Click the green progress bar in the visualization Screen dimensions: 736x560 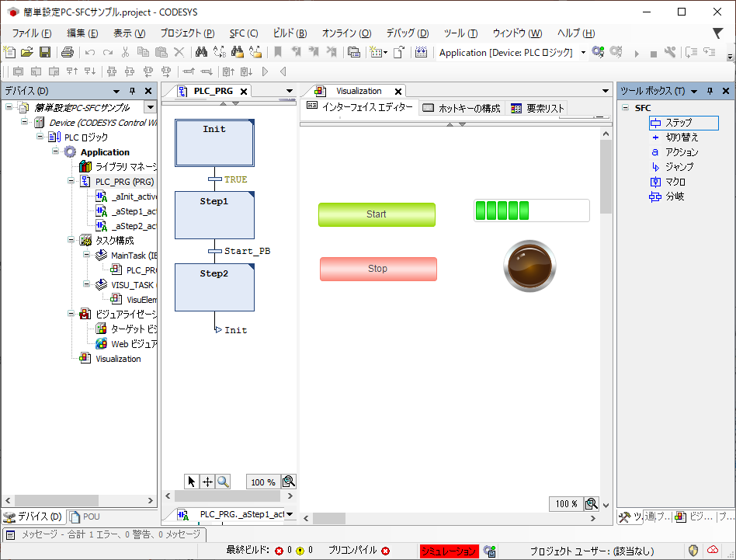(x=531, y=210)
